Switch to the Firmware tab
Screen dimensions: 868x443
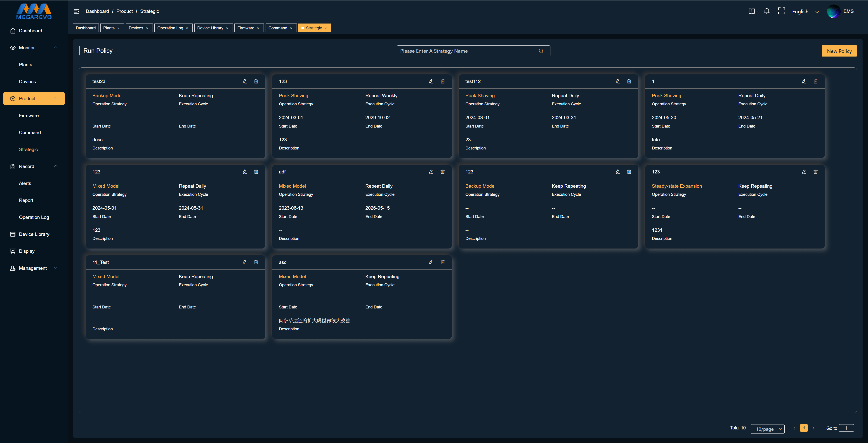tap(246, 28)
